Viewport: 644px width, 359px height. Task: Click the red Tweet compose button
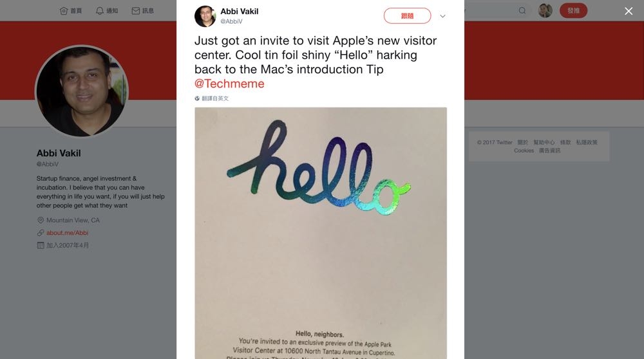[x=573, y=11]
